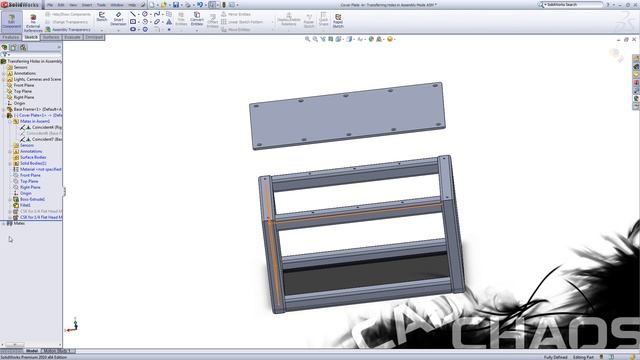Click the Model tab at bottom
The image size is (640, 360).
(31, 351)
